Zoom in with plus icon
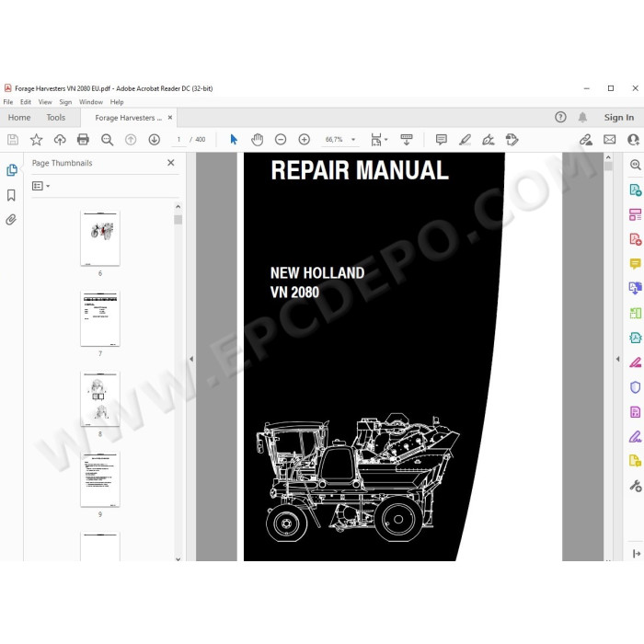Screen dimensions: 644x644 click(x=304, y=140)
